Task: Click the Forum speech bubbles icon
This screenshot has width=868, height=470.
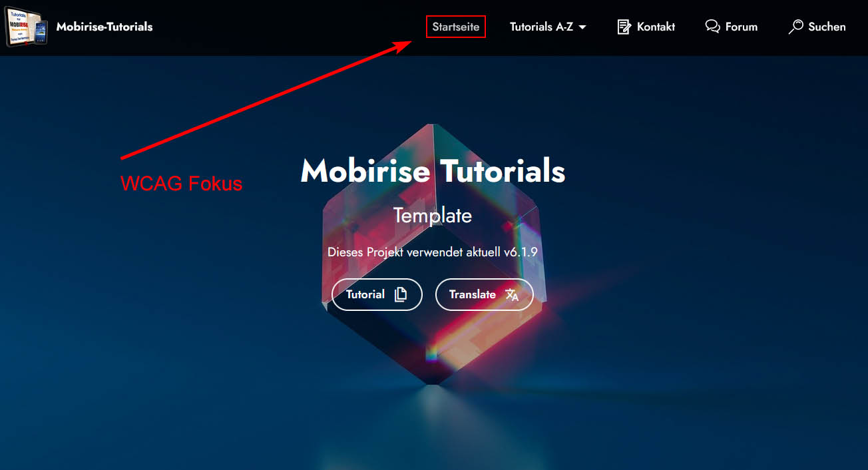Action: 712,27
